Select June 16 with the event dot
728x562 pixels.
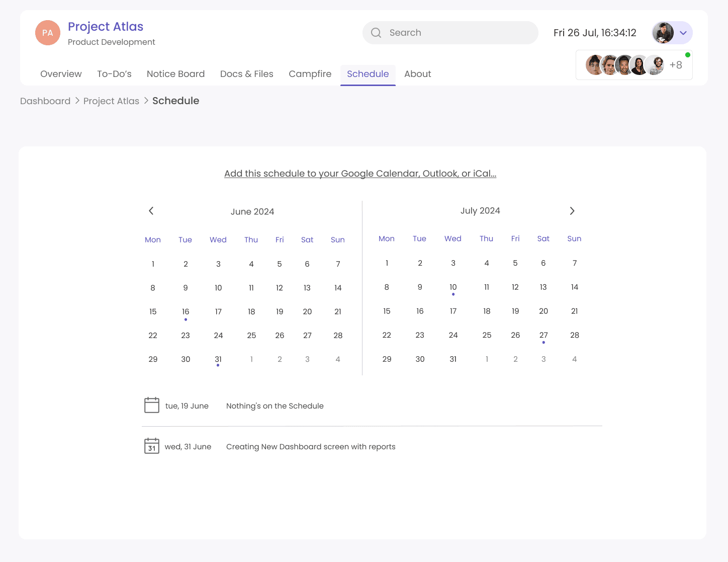186,311
